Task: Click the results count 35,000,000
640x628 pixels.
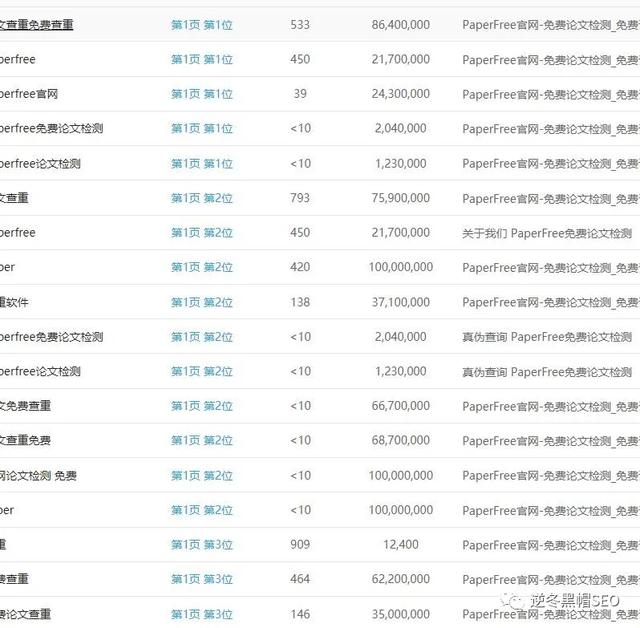Action: point(400,614)
